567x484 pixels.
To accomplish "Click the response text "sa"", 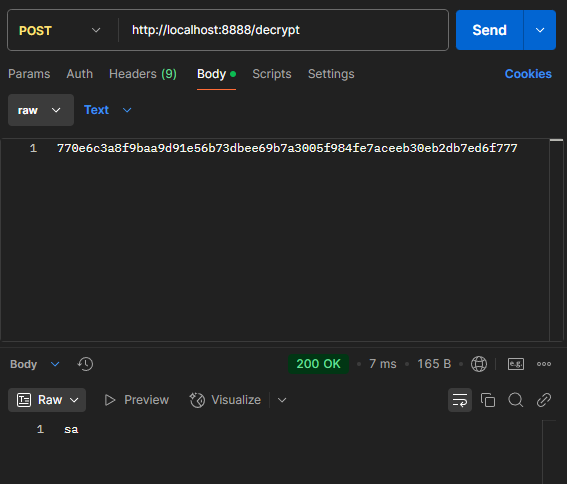I will (x=71, y=430).
